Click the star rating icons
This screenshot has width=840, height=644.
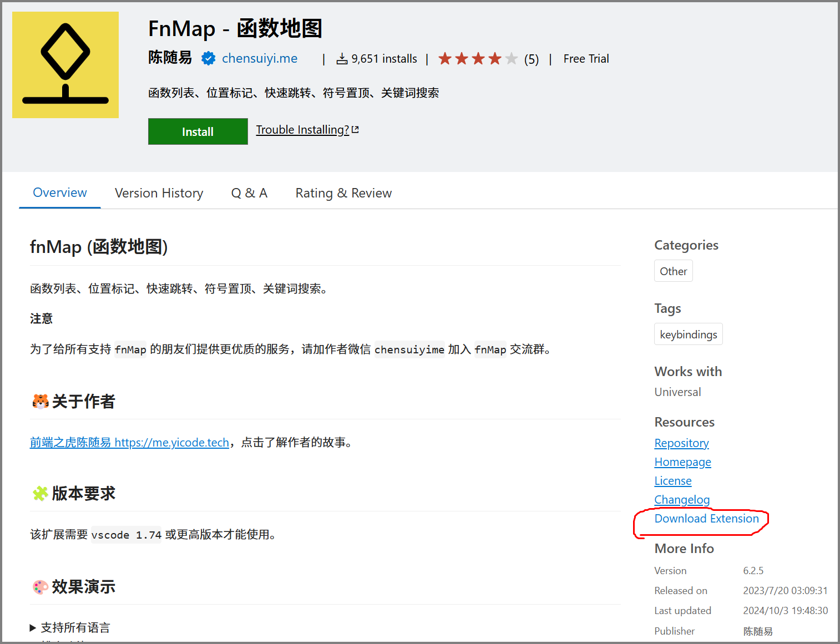478,59
